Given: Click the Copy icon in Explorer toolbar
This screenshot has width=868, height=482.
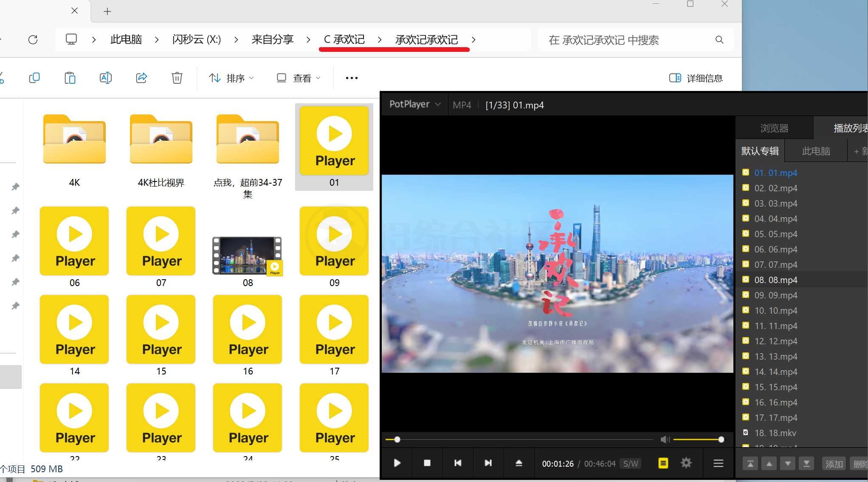Looking at the screenshot, I should [x=34, y=78].
